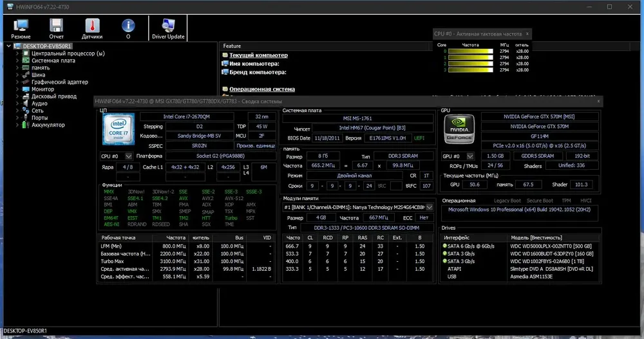
Task: Select Дисковый привод in the tree
Action: [54, 96]
